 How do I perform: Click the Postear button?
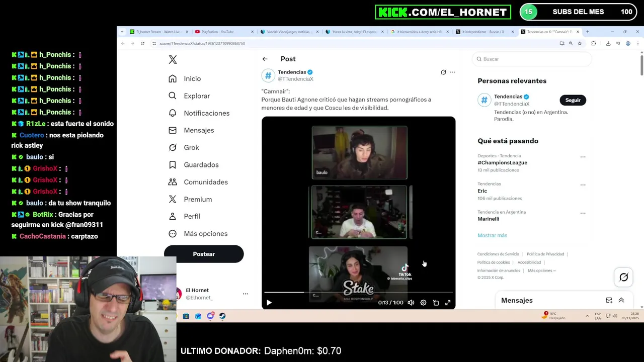[204, 254]
